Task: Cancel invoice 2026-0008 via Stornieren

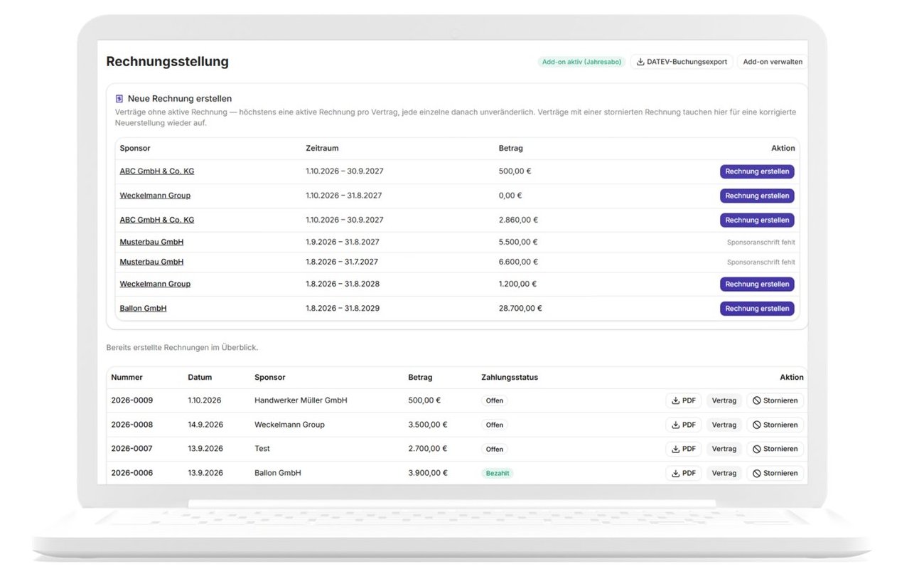Action: [x=775, y=425]
